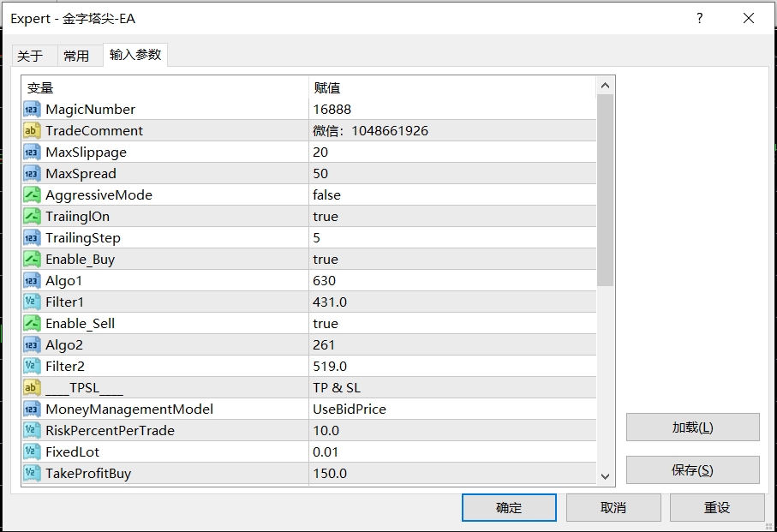Viewport: 777px width, 532px height.
Task: Switch to the 关于 tab
Action: click(x=30, y=56)
